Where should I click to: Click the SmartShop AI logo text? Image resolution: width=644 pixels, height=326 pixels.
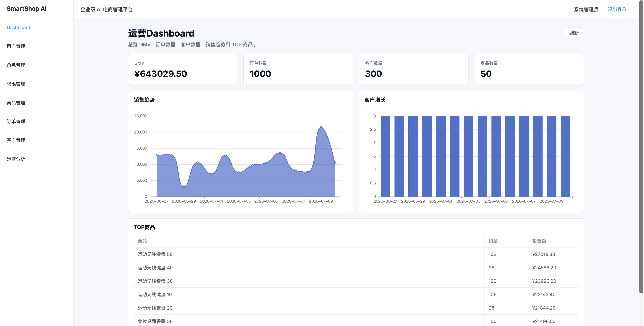[26, 9]
